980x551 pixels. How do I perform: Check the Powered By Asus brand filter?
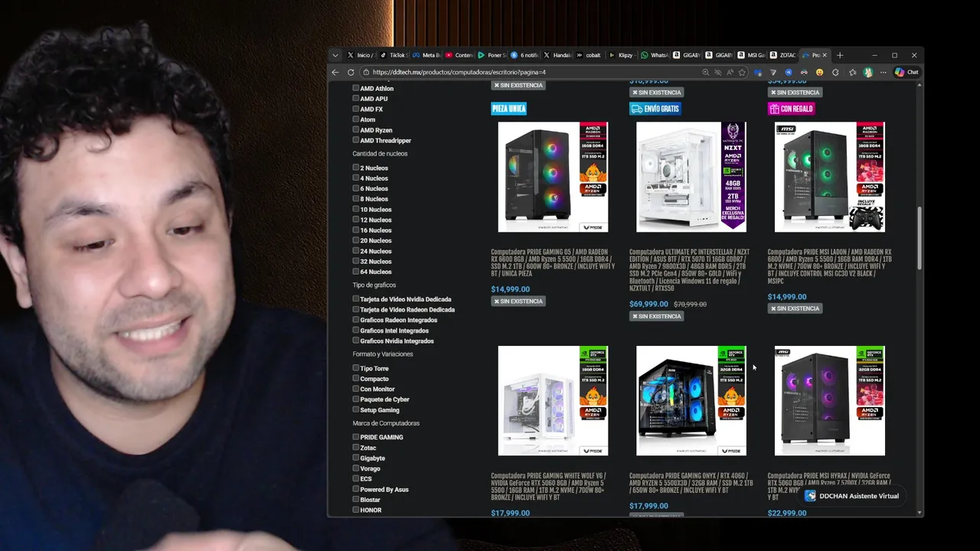[356, 489]
